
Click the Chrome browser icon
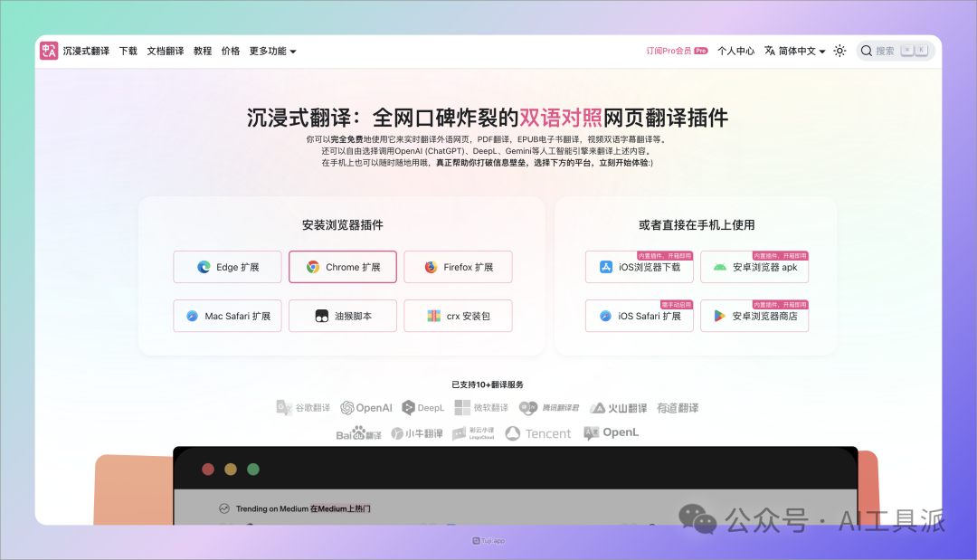point(313,267)
